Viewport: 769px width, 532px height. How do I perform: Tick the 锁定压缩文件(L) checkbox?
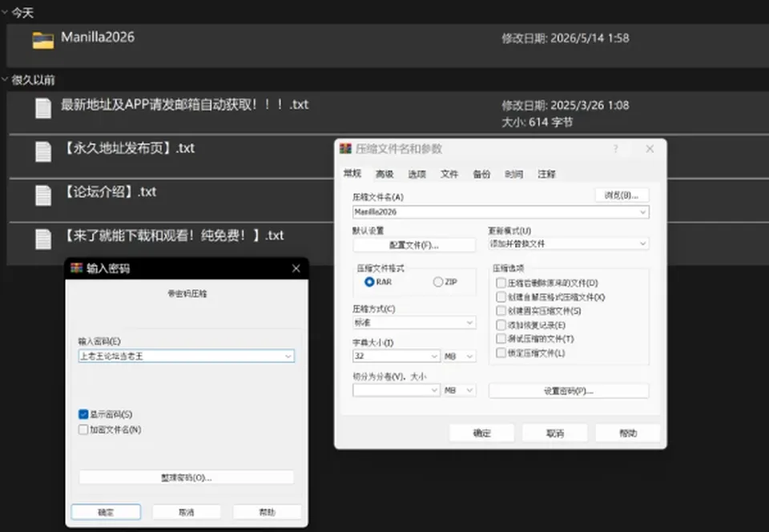[x=501, y=353]
